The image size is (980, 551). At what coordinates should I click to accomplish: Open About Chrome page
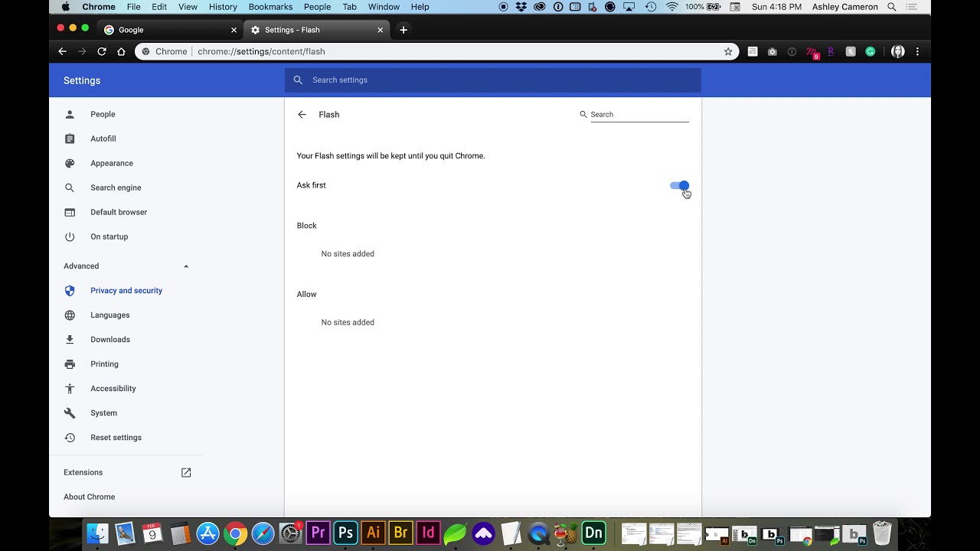click(x=89, y=497)
